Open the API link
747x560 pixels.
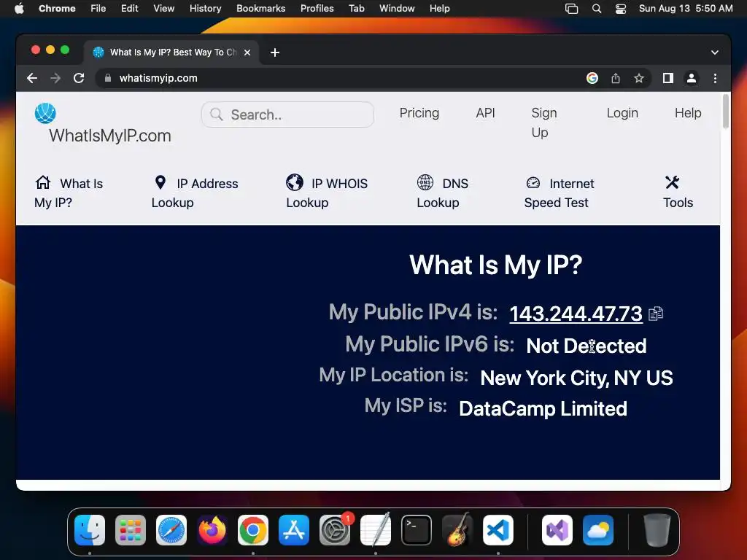click(x=485, y=113)
